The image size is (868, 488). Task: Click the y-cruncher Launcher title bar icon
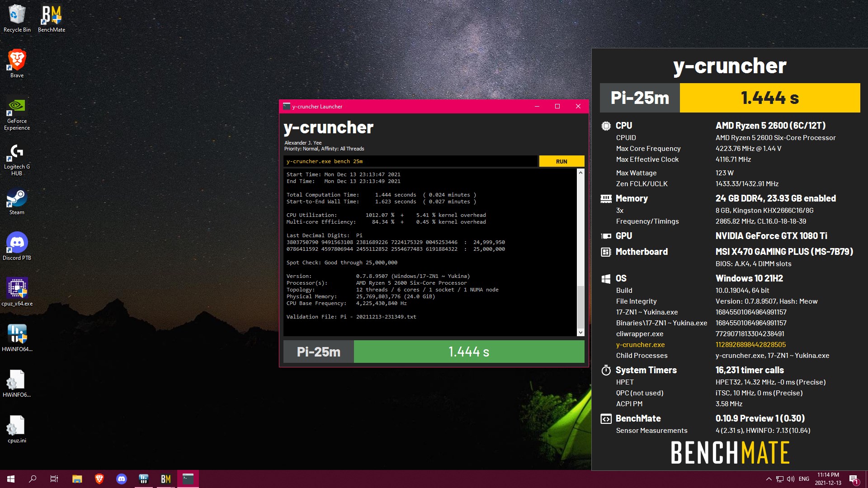click(286, 106)
